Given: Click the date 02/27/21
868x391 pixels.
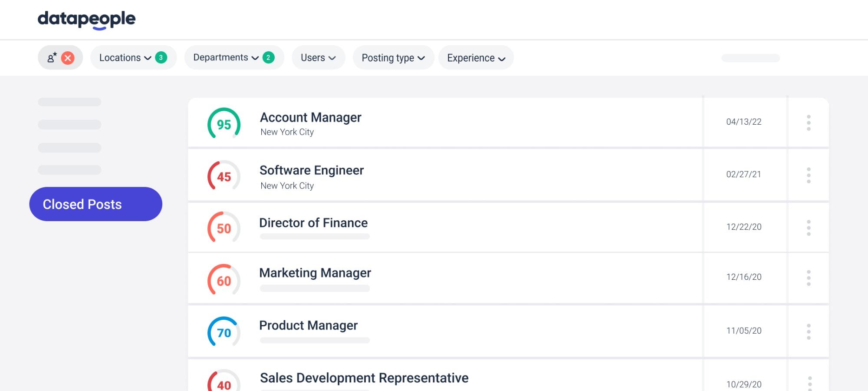Looking at the screenshot, I should click(743, 174).
